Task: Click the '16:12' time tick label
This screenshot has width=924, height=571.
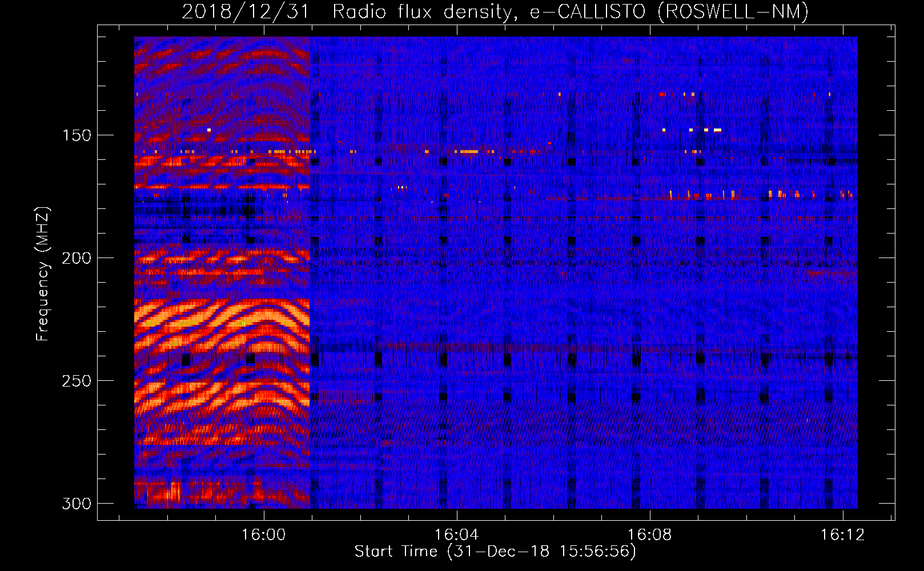Action: [842, 535]
